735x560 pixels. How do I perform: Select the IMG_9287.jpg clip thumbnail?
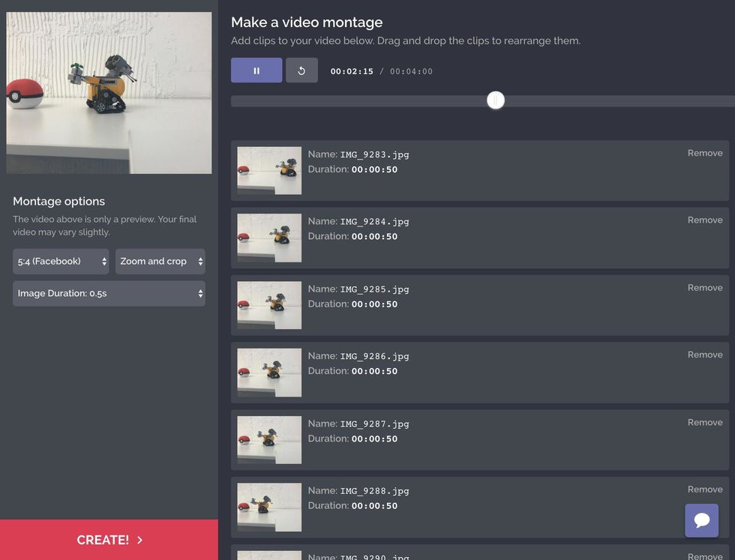click(269, 439)
